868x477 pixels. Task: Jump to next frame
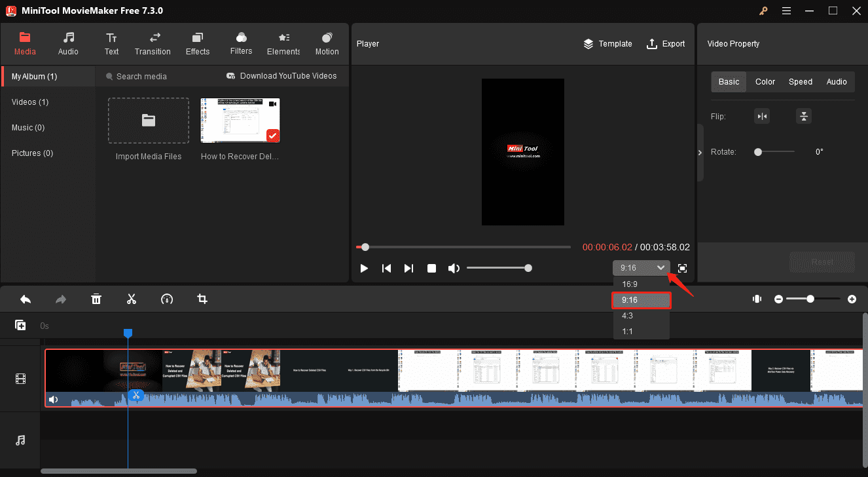[409, 268]
